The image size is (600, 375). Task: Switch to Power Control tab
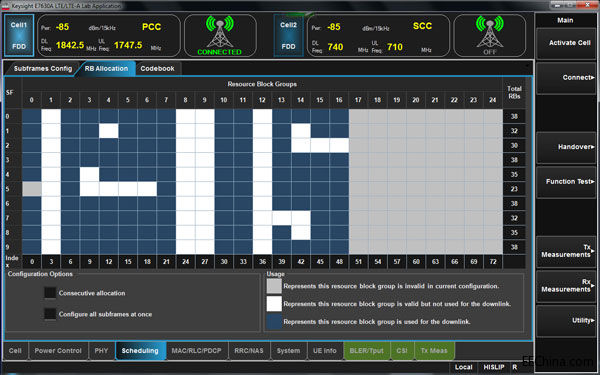(58, 351)
